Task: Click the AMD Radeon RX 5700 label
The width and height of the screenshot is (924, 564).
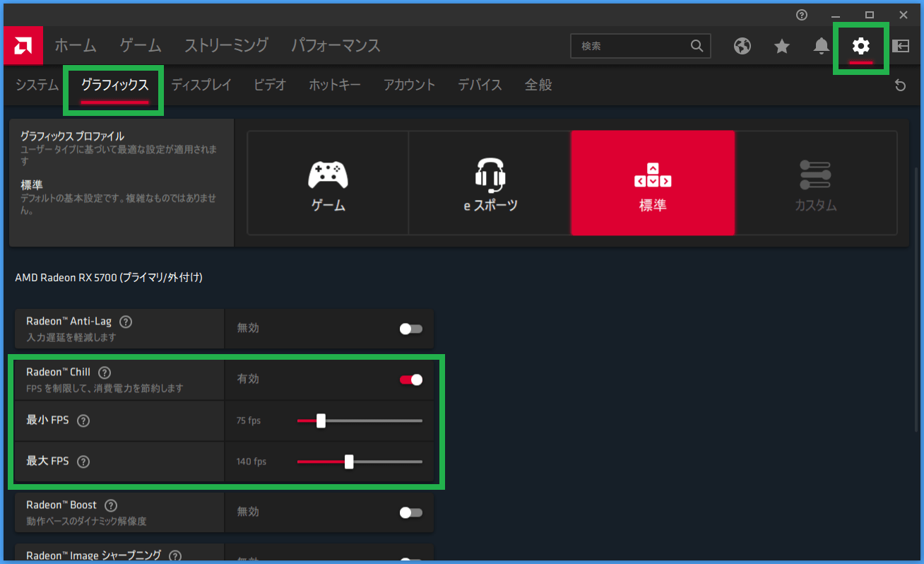Action: coord(109,278)
